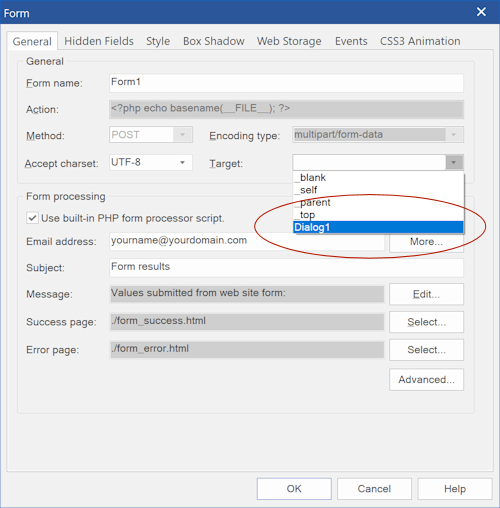Choose _blank from Target list
Viewport: 500px width, 508px height.
[x=378, y=178]
